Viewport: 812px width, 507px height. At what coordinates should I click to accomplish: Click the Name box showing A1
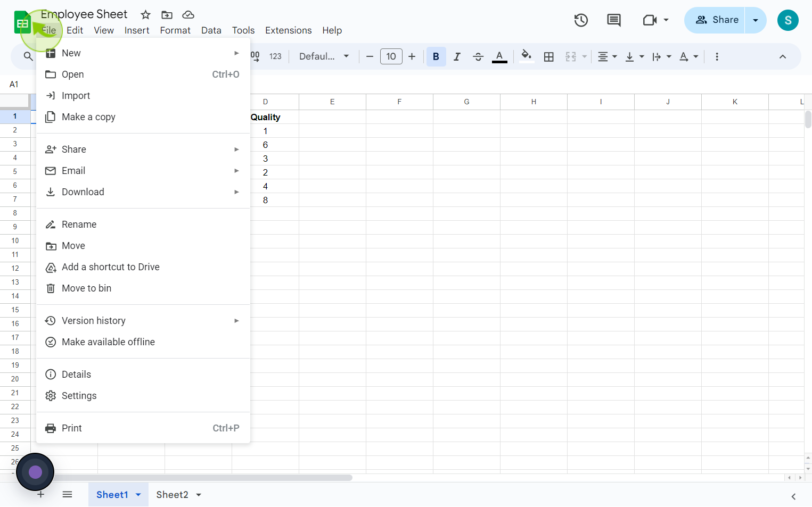(x=14, y=85)
